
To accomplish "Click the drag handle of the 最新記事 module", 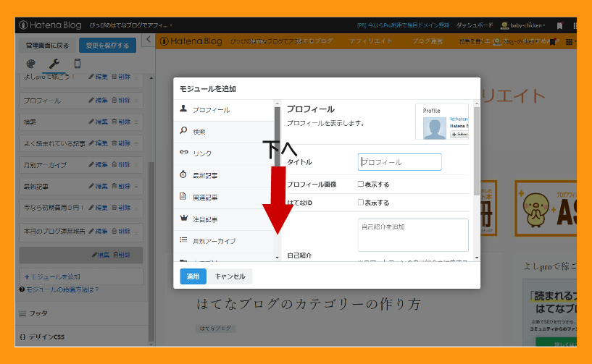I will [136, 187].
